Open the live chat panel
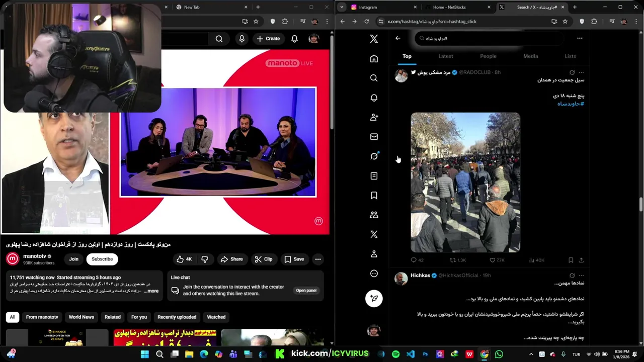The image size is (644, 362). (x=306, y=290)
